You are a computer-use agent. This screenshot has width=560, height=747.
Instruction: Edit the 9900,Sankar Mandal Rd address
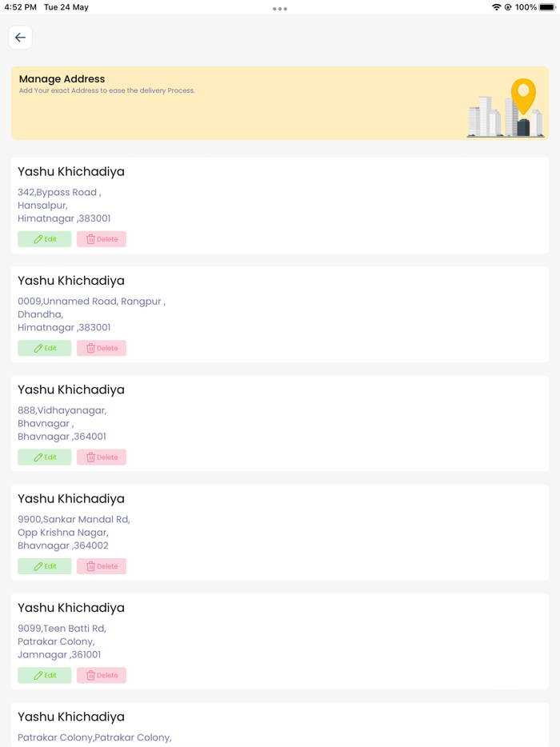pos(44,566)
